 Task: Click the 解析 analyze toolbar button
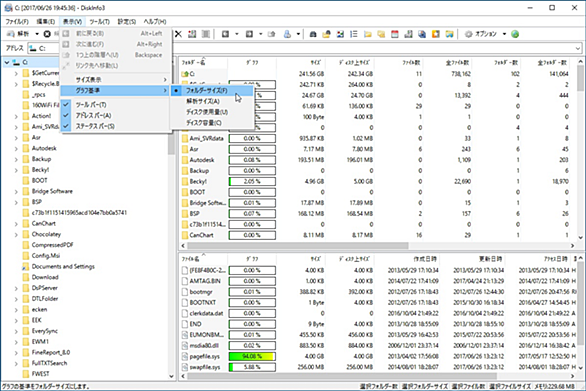click(19, 34)
